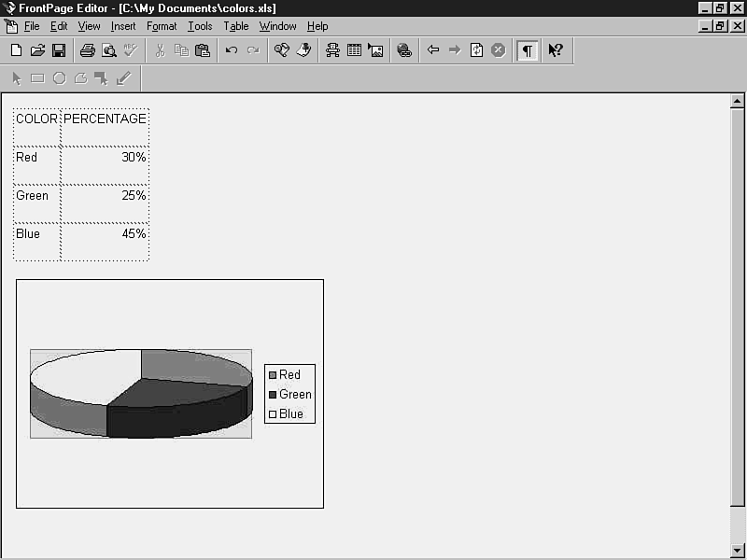
Task: Click the Green table cell
Action: [x=37, y=203]
